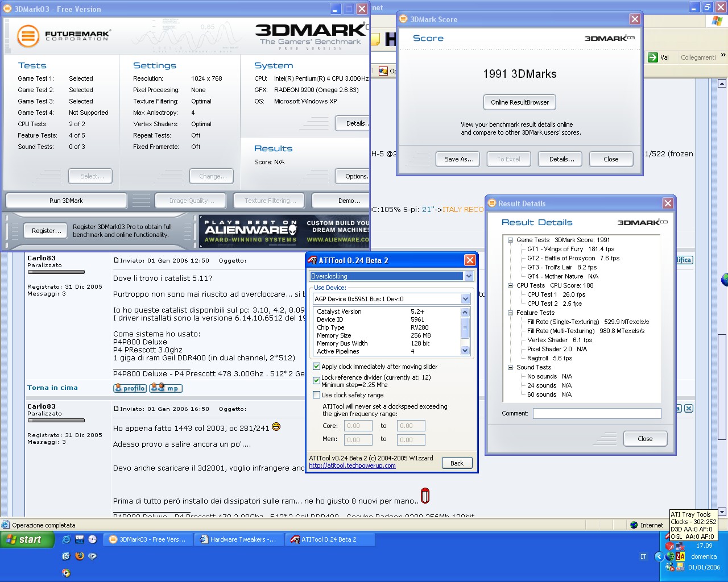
Task: Click the 3DMark Score title bar icon
Action: 404,19
